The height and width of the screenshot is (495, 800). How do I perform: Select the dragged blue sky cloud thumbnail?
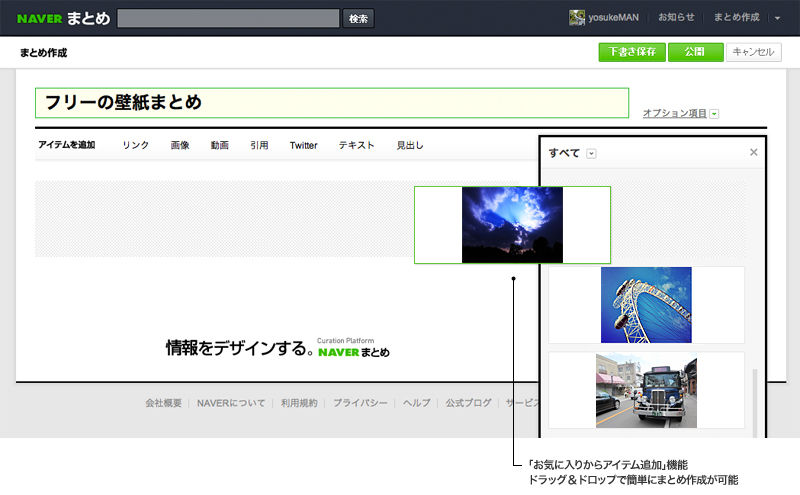click(512, 225)
